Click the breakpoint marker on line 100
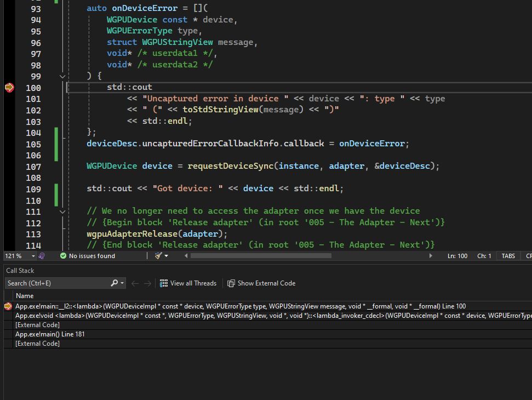This screenshot has height=400, width=532. point(9,88)
